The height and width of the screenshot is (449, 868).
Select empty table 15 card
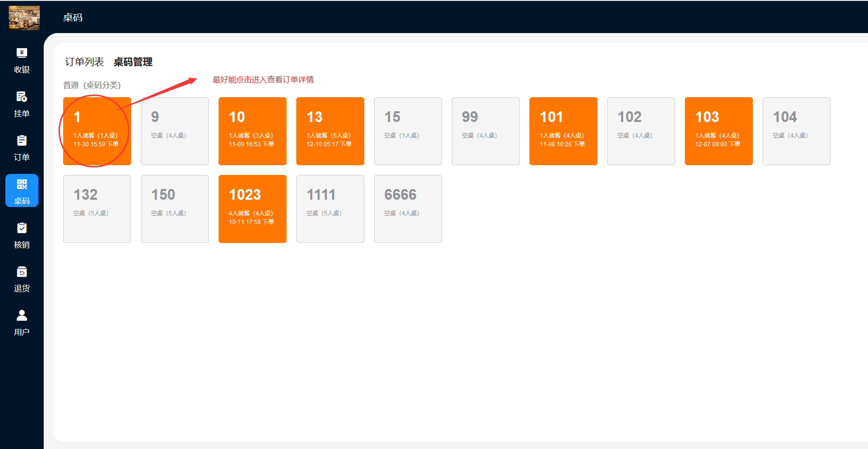pos(408,131)
